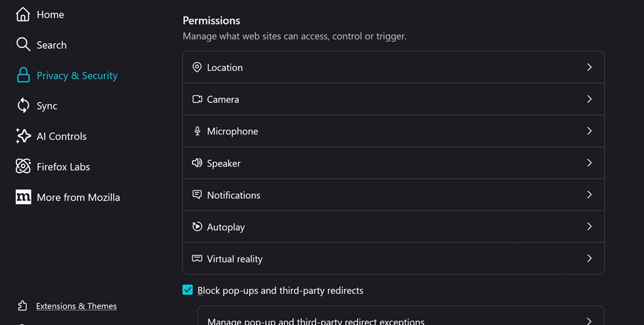The image size is (644, 325).
Task: Open the Notifications permission row
Action: (393, 195)
